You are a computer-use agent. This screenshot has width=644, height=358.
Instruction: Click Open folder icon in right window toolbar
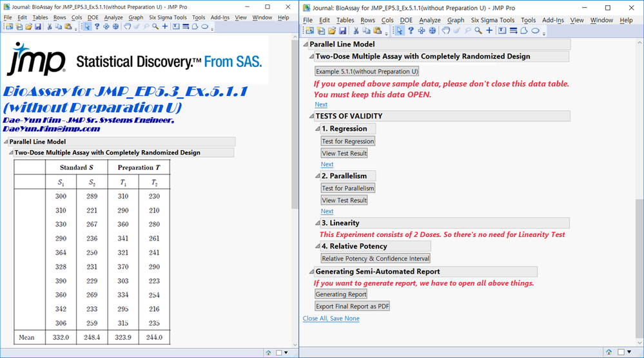(332, 30)
